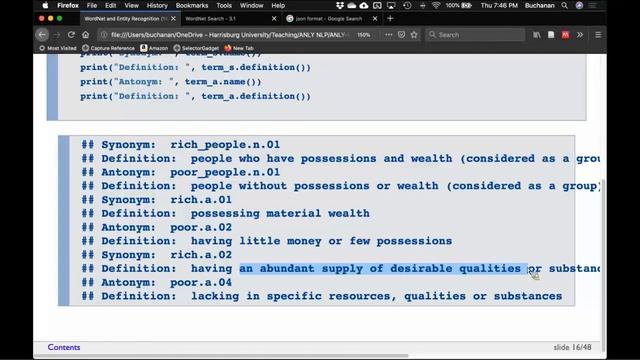Click the Thu 7:46 PM clock
This screenshot has height=360, width=640.
point(499,5)
